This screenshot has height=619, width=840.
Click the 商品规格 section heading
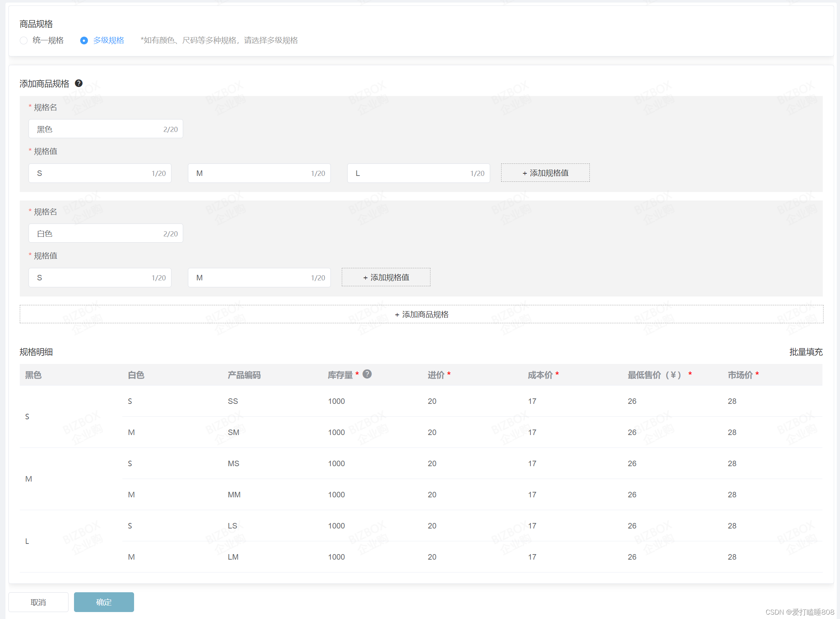tap(36, 24)
